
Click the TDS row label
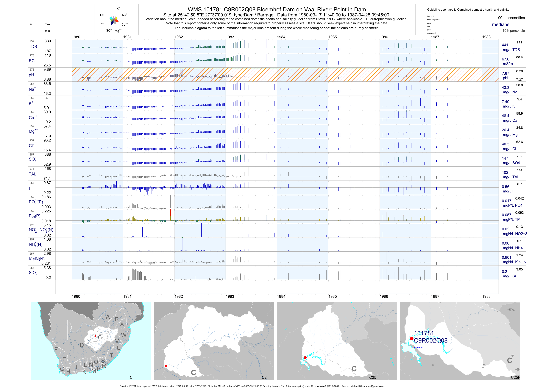(x=33, y=47)
